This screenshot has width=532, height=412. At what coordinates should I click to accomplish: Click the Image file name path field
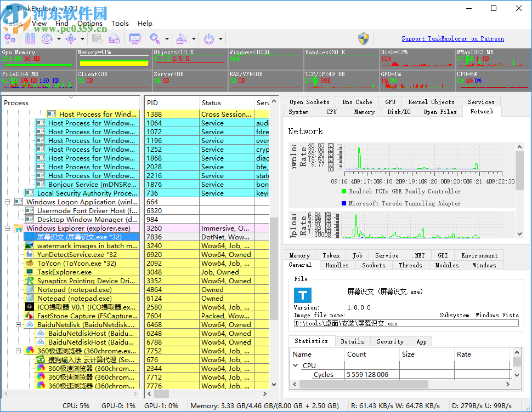[x=406, y=323]
